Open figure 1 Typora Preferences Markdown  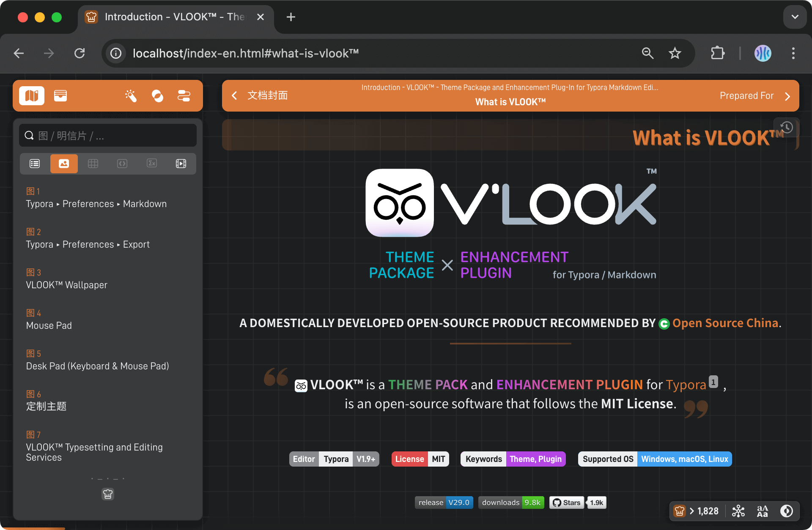[96, 198]
